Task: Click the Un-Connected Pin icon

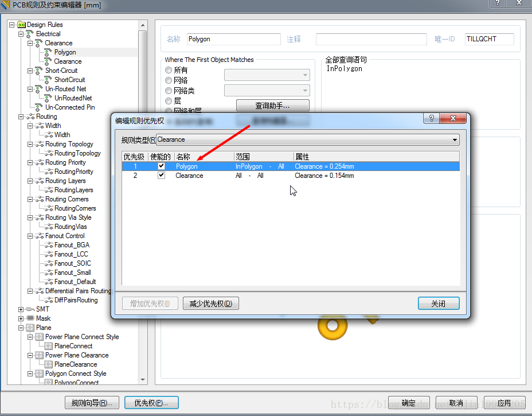Action: pyautogui.click(x=39, y=107)
